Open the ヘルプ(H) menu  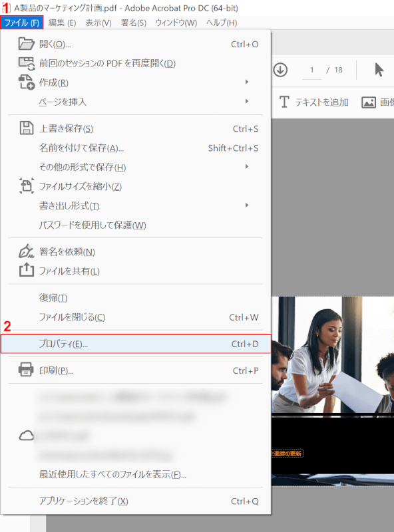(222, 23)
